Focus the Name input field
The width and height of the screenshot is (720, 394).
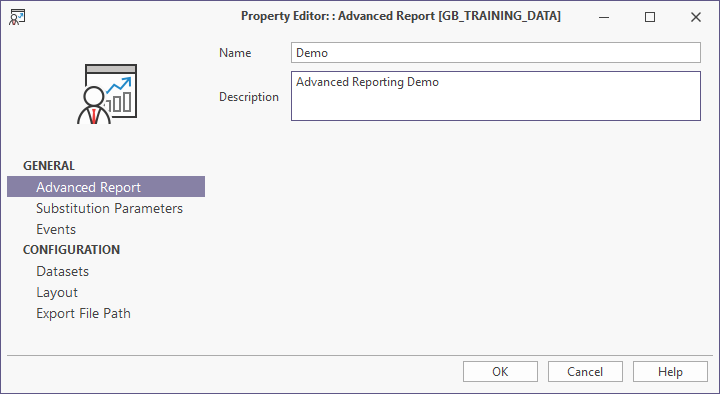496,53
